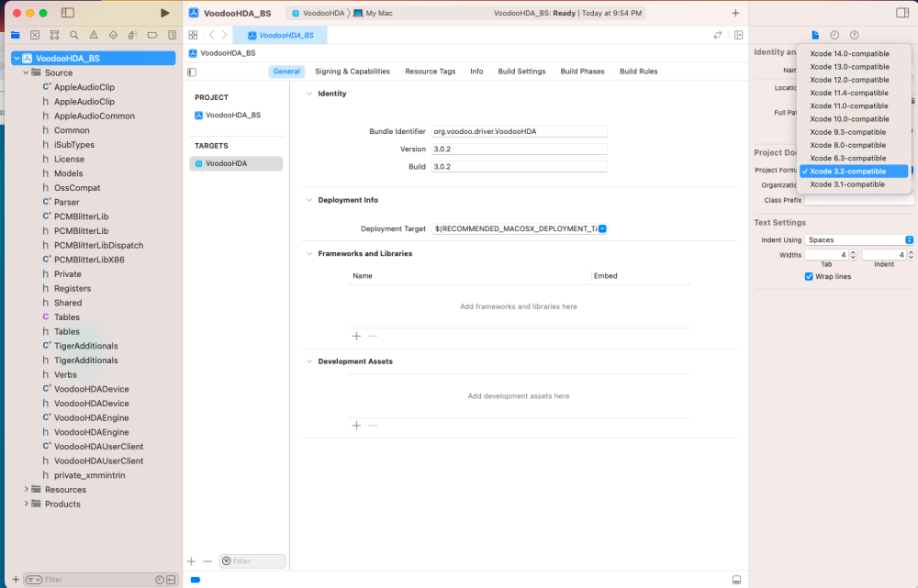The height and width of the screenshot is (588, 918).
Task: Open the Find navigator magnifier icon
Action: (x=73, y=35)
